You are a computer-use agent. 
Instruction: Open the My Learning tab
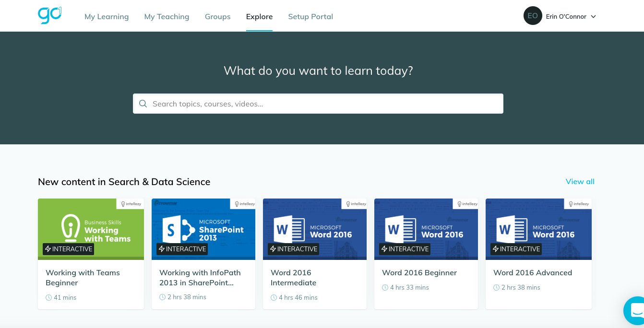(x=107, y=17)
